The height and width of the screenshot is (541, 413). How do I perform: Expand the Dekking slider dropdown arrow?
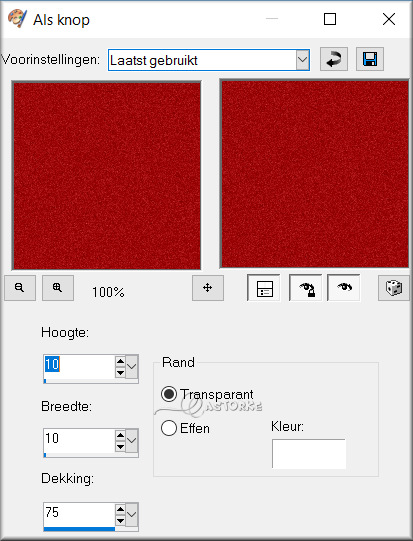tap(131, 514)
